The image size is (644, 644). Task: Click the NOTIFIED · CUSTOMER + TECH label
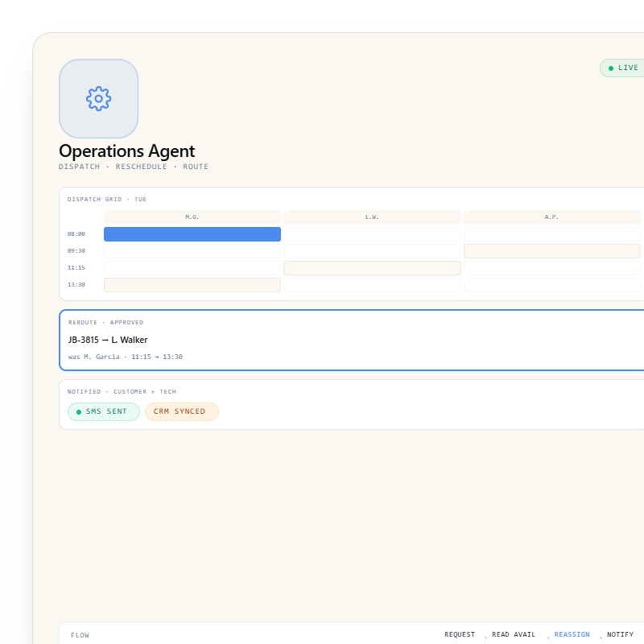(x=122, y=392)
